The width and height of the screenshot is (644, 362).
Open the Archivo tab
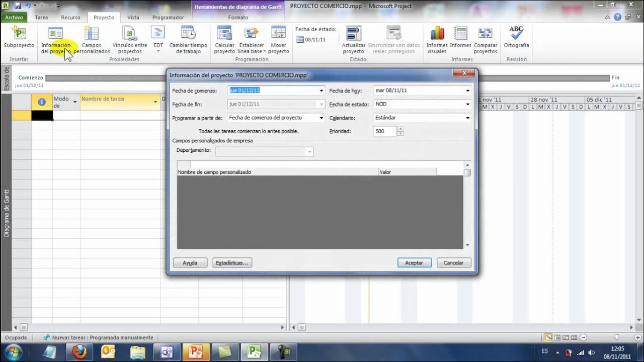[x=14, y=17]
